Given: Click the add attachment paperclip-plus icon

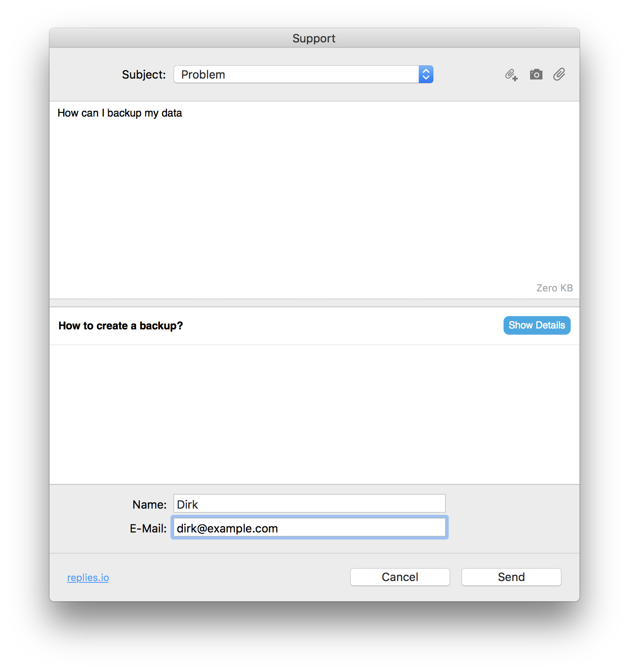Looking at the screenshot, I should pos(511,74).
